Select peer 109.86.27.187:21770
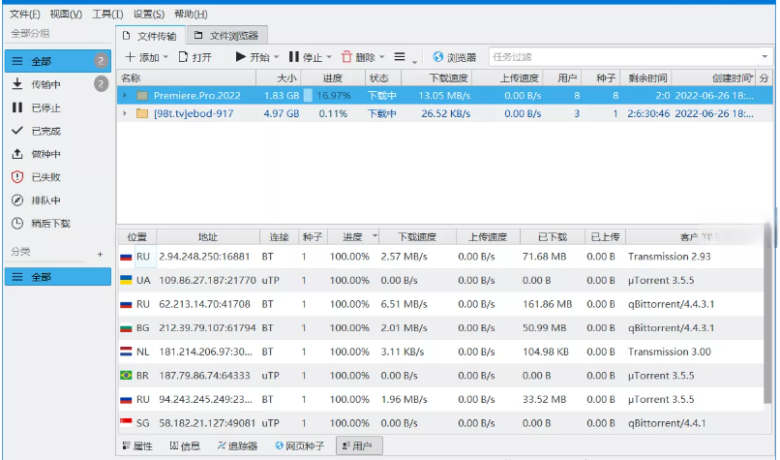The image size is (780, 460). [x=440, y=280]
